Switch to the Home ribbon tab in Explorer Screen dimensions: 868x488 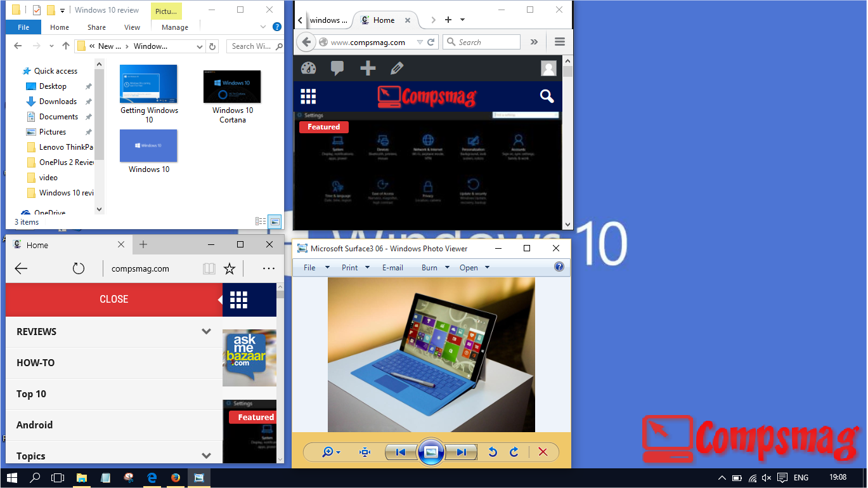(60, 27)
